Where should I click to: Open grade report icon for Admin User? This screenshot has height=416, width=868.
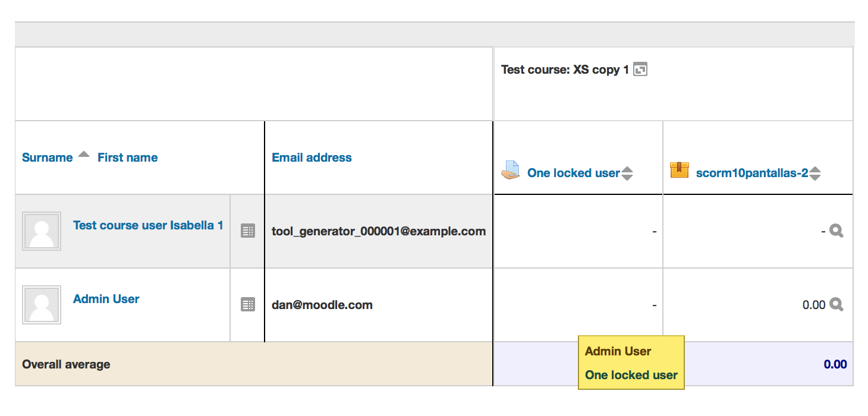248,304
